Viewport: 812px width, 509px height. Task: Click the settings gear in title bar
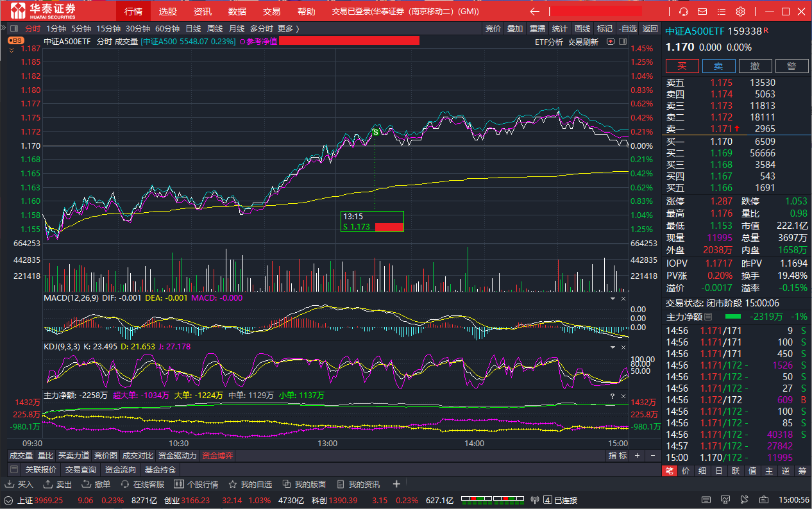coord(740,12)
